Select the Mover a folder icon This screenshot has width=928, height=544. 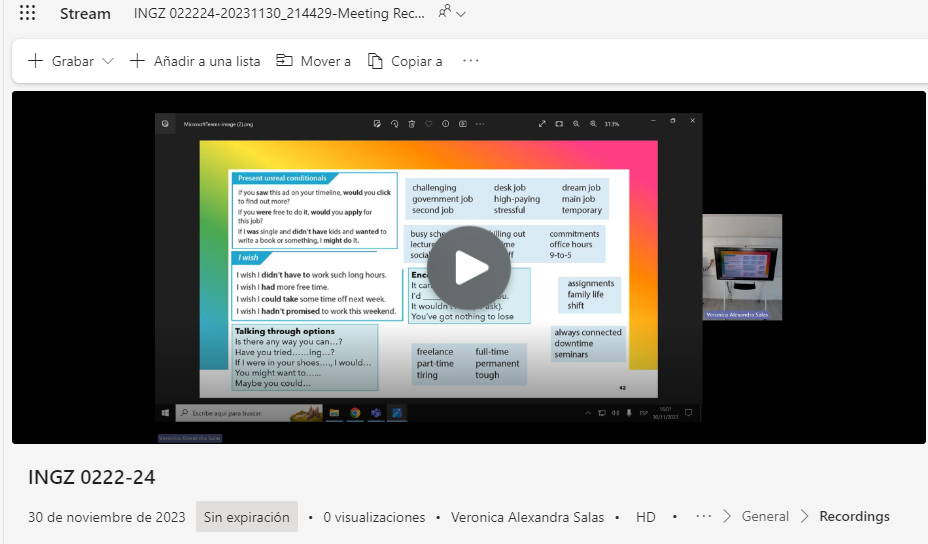coord(285,61)
